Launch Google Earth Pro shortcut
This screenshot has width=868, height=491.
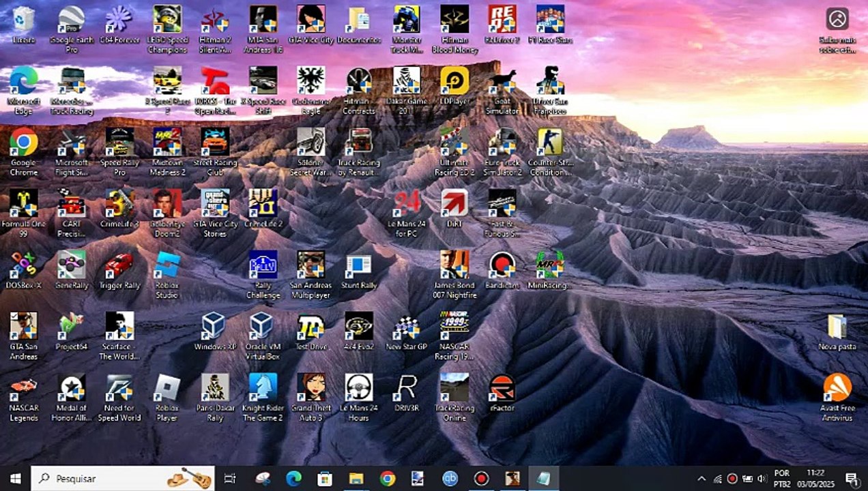coord(72,29)
